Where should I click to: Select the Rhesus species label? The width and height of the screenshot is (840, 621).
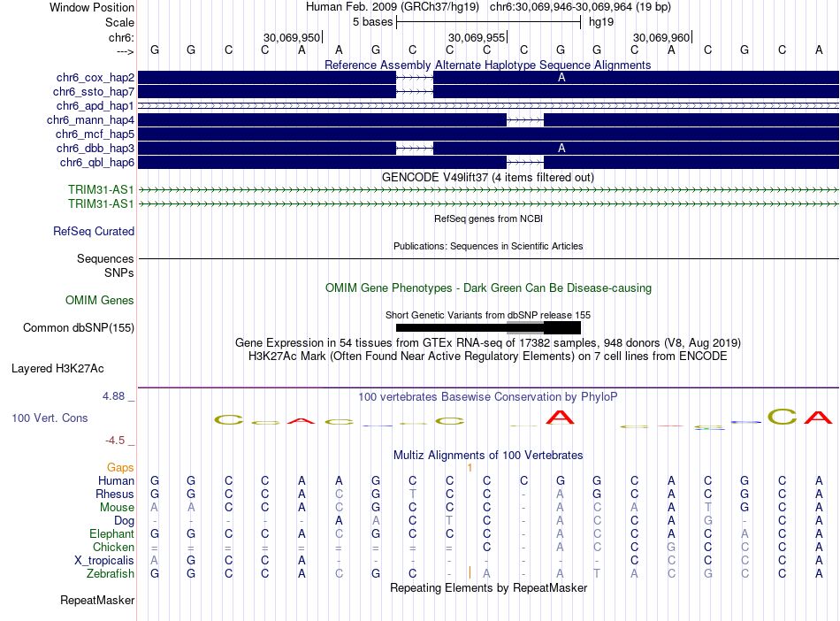tap(115, 494)
